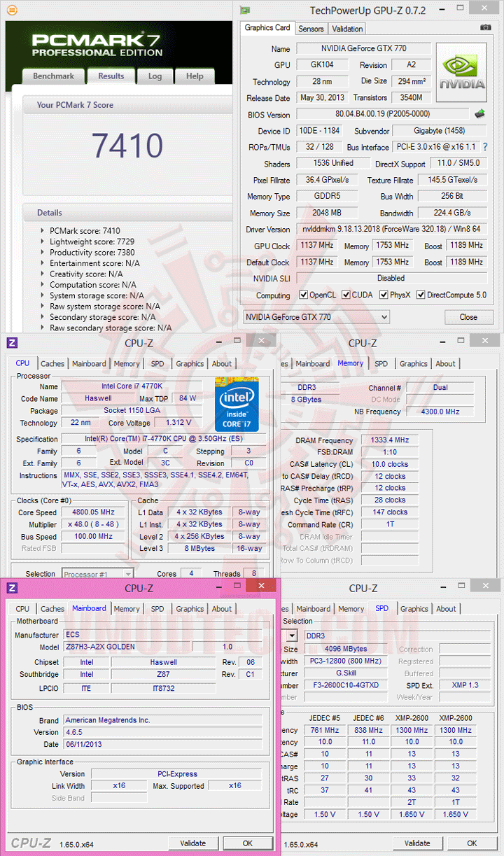This screenshot has width=504, height=856.
Task: Close the CPU-Z Memory tab window
Action: [x=486, y=340]
